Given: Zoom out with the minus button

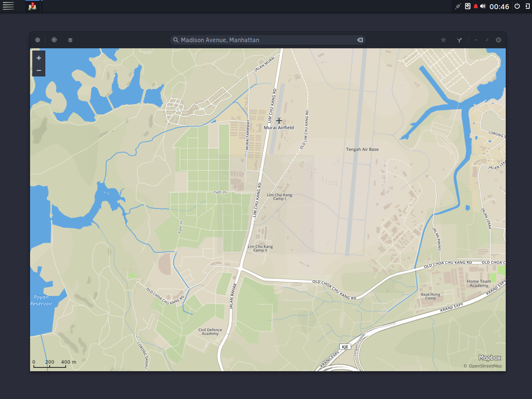Looking at the screenshot, I should [39, 70].
